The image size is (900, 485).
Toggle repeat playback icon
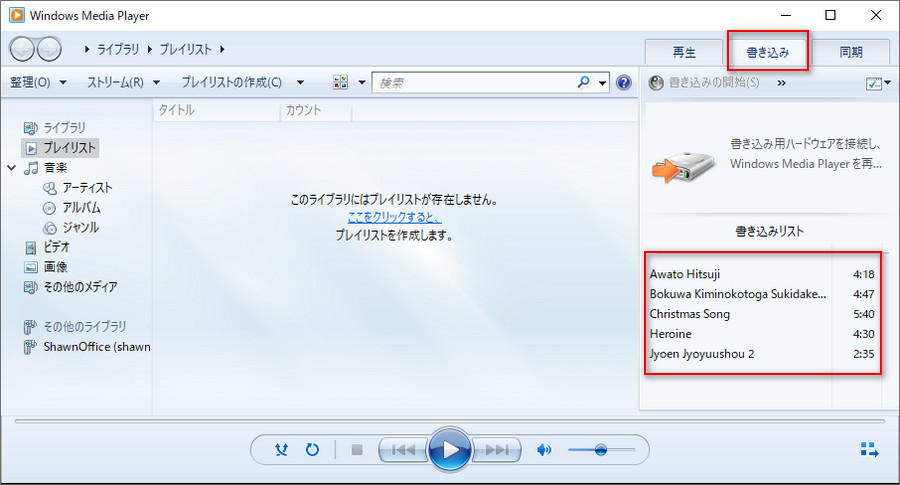[x=312, y=450]
